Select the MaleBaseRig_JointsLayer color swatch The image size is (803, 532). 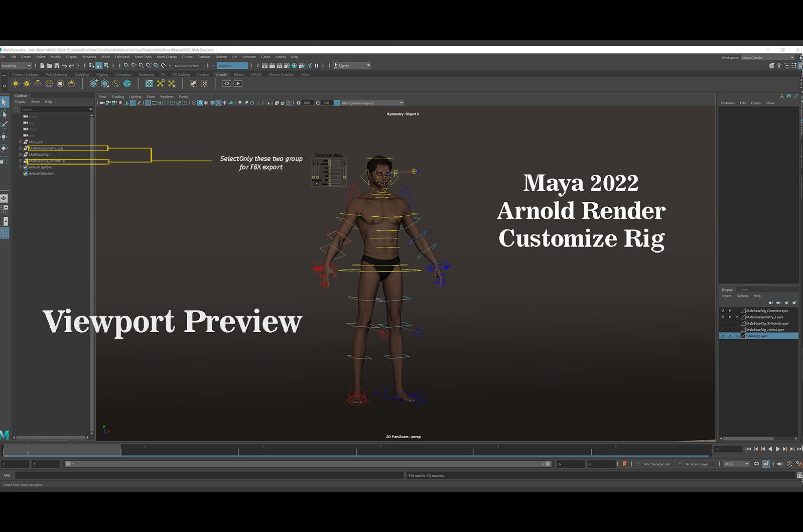point(743,330)
